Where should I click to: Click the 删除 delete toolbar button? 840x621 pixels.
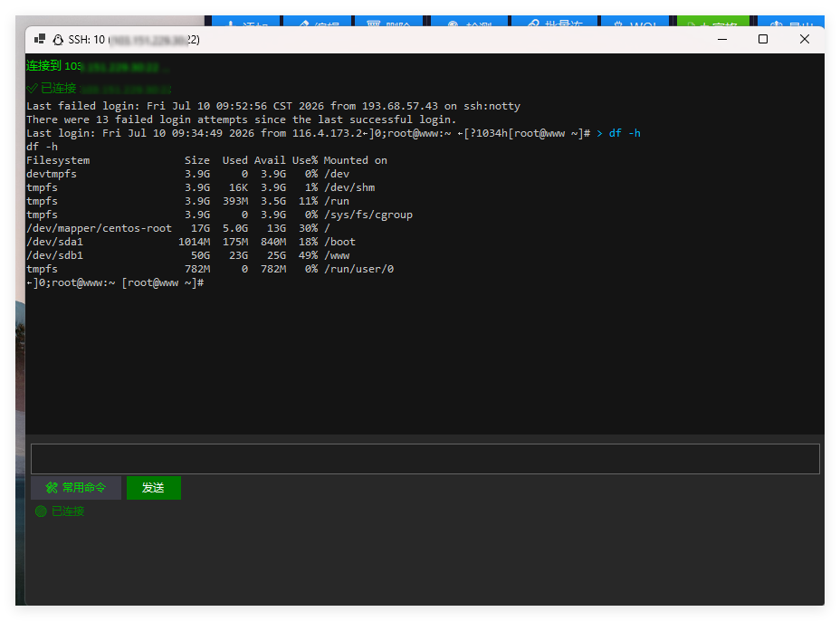(389, 22)
